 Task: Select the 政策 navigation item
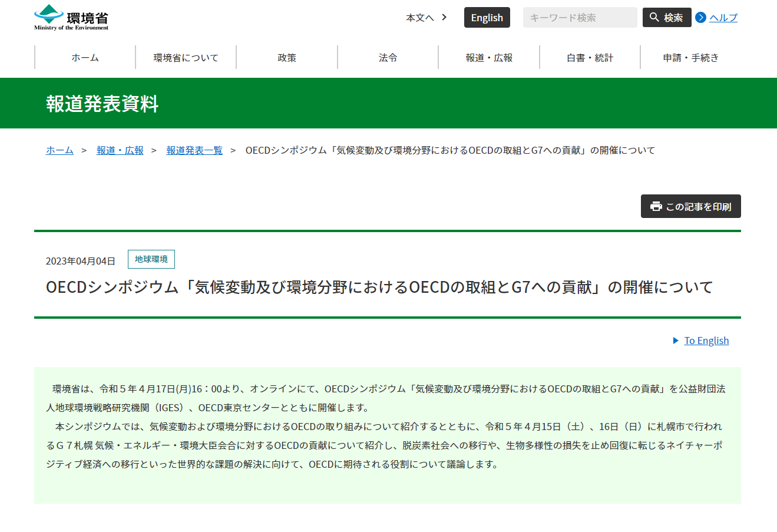pyautogui.click(x=287, y=58)
